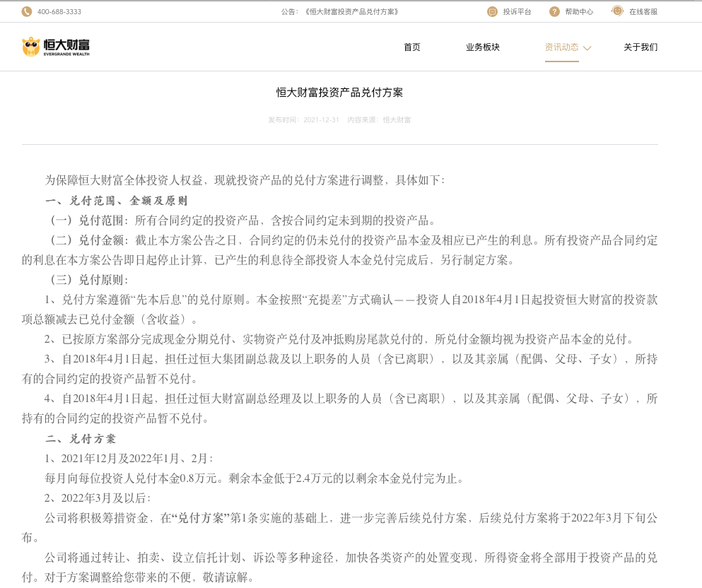This screenshot has width=702, height=588.
Task: Click the article title 恒大财富投资产品兑付方案
Action: click(340, 93)
